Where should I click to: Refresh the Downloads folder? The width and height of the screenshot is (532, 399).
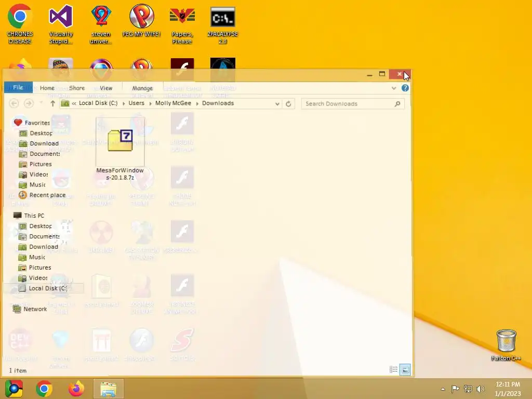pyautogui.click(x=288, y=104)
